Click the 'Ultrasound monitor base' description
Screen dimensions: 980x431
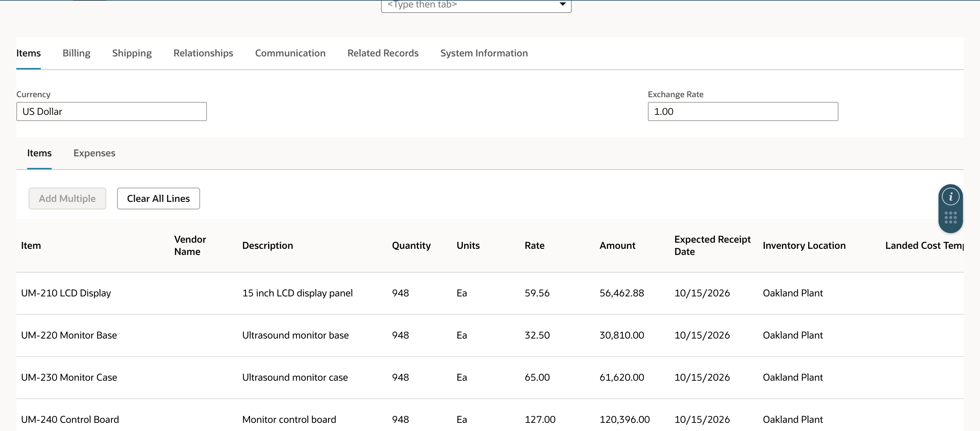click(295, 335)
